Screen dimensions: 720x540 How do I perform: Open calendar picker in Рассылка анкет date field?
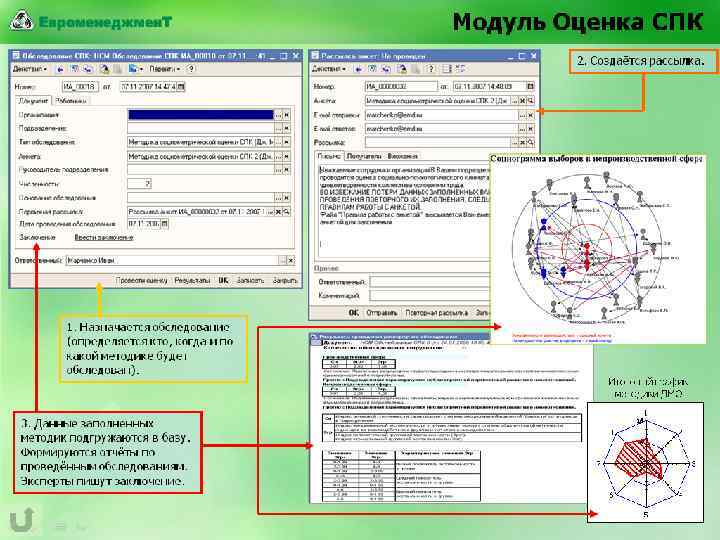(x=530, y=86)
